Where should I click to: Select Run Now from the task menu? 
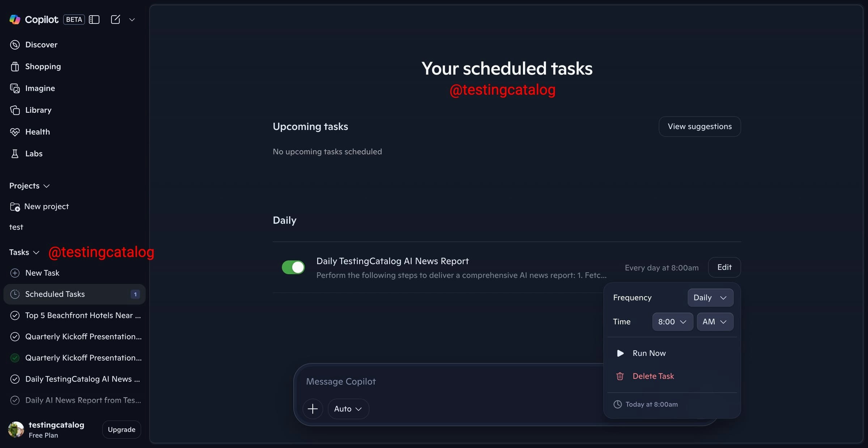648,353
